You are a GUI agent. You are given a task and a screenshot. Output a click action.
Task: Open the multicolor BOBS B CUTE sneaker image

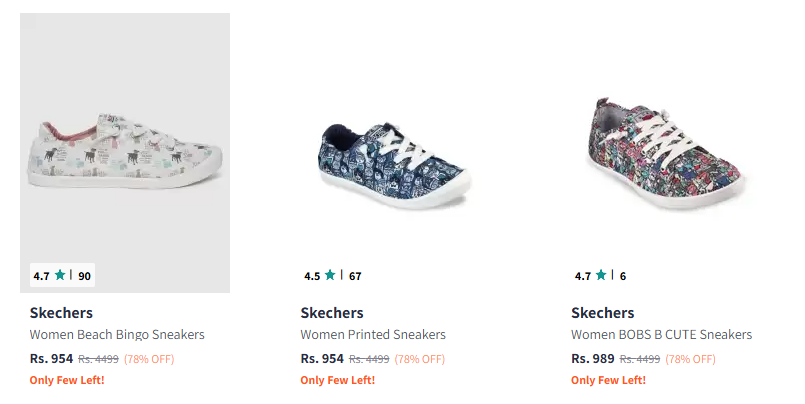[x=665, y=153]
